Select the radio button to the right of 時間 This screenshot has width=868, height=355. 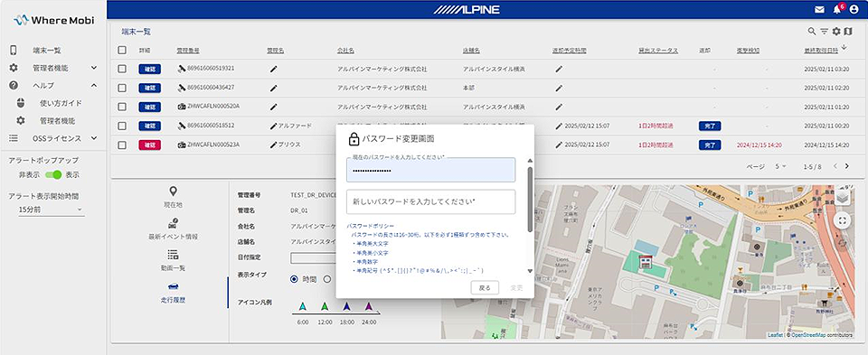coord(326,279)
